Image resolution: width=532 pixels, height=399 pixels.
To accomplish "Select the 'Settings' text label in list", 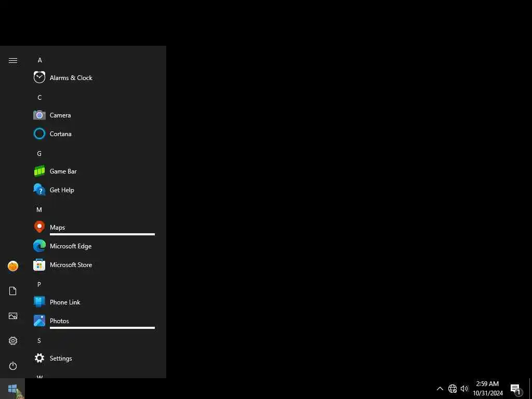I will tap(61, 358).
